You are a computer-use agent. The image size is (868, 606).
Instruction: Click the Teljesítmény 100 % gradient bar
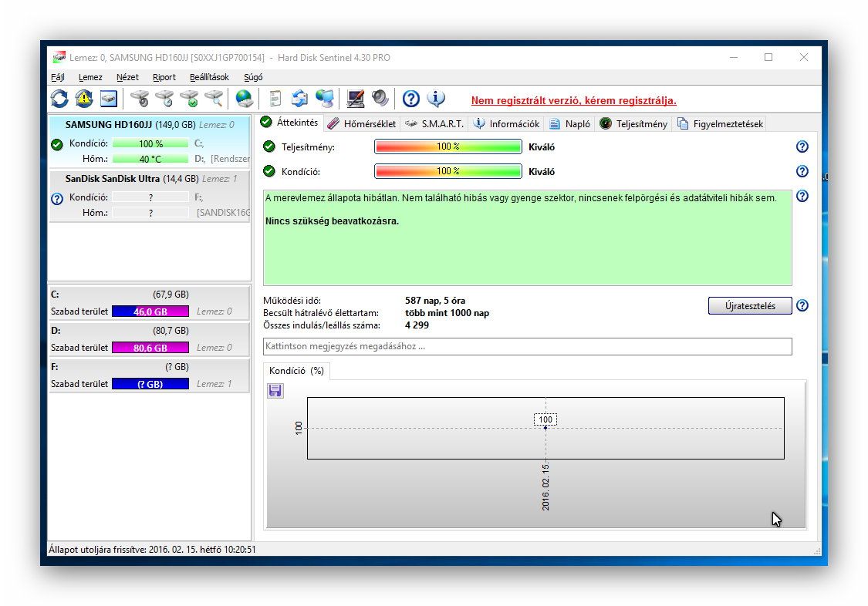point(448,146)
